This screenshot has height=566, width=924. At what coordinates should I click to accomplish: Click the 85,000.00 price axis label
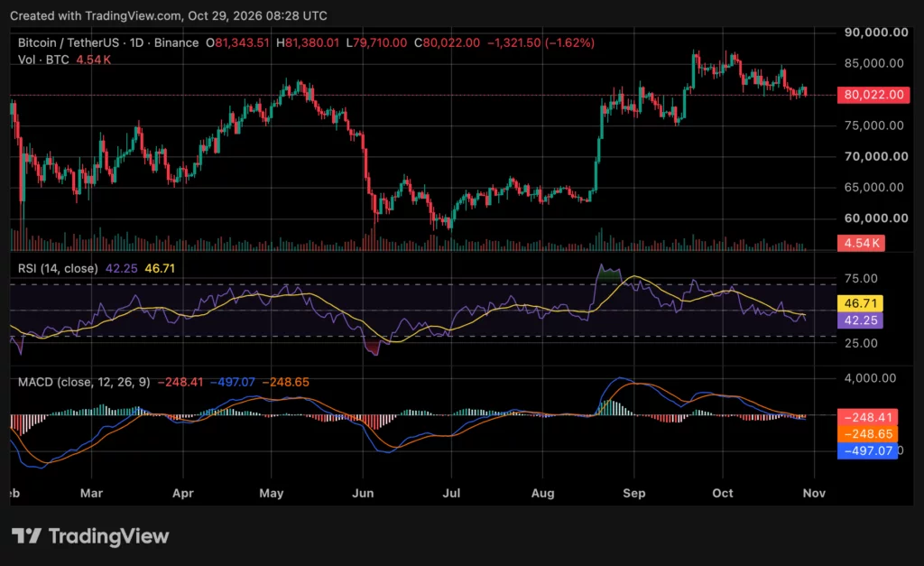[873, 63]
